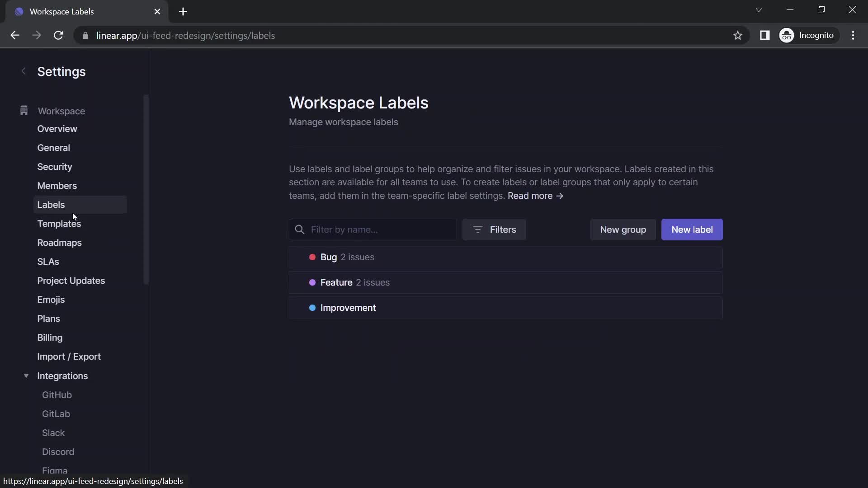Viewport: 868px width, 488px height.
Task: Reload the page
Action: tap(58, 35)
